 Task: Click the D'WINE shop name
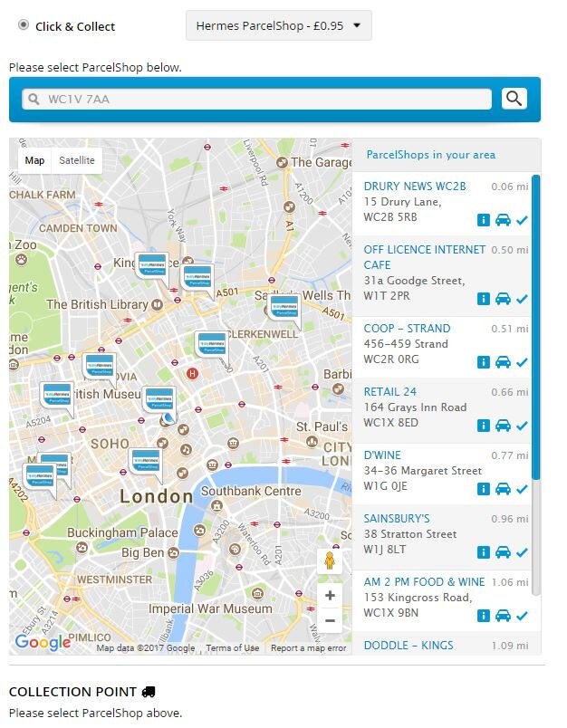382,455
